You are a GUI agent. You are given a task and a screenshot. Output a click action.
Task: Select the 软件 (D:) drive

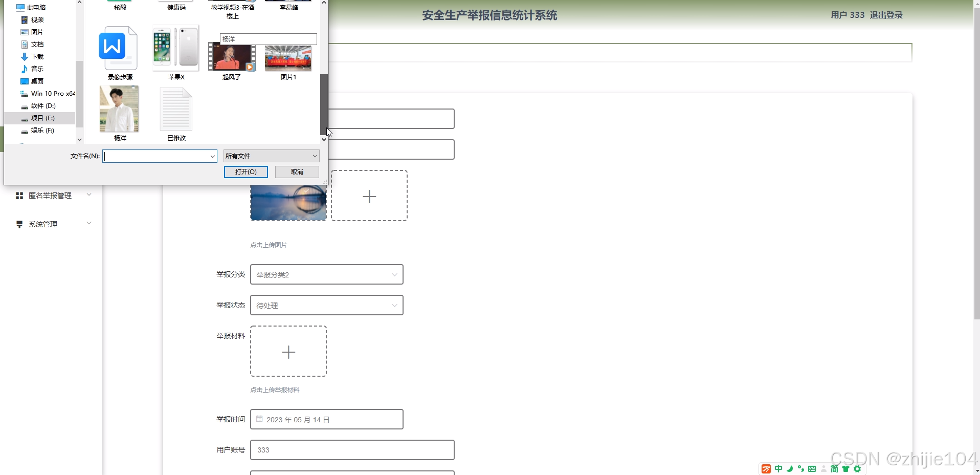[38, 106]
